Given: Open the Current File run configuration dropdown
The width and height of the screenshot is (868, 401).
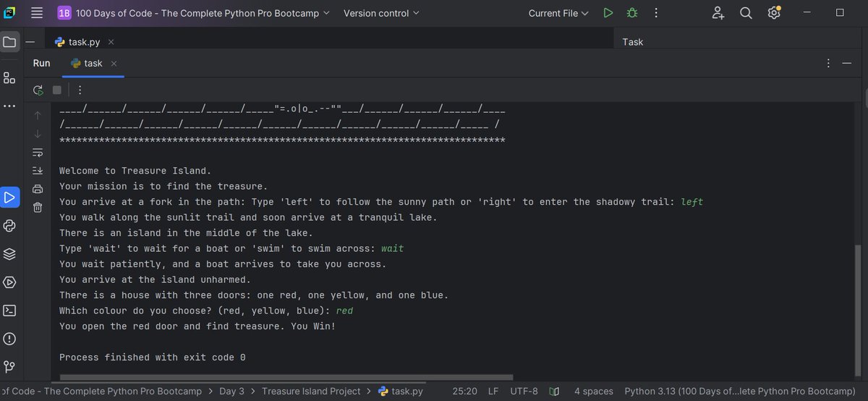Looking at the screenshot, I should [558, 13].
